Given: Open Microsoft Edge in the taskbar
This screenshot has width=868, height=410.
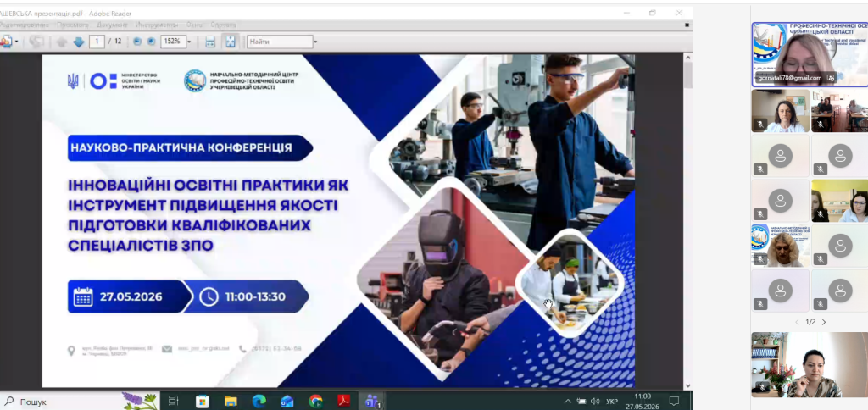Looking at the screenshot, I should (x=259, y=402).
